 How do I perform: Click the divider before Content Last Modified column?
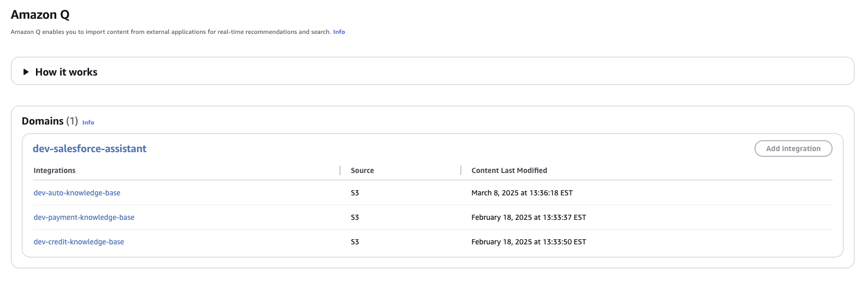(461, 170)
